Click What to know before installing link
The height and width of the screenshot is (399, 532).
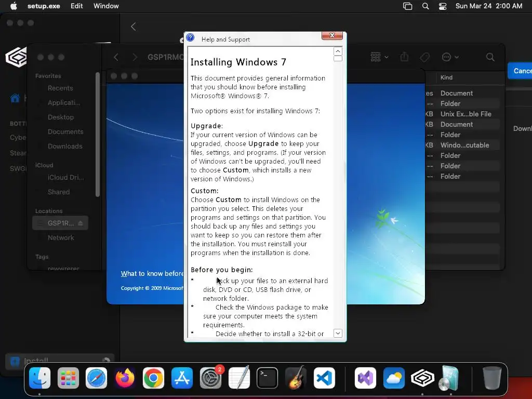point(152,273)
